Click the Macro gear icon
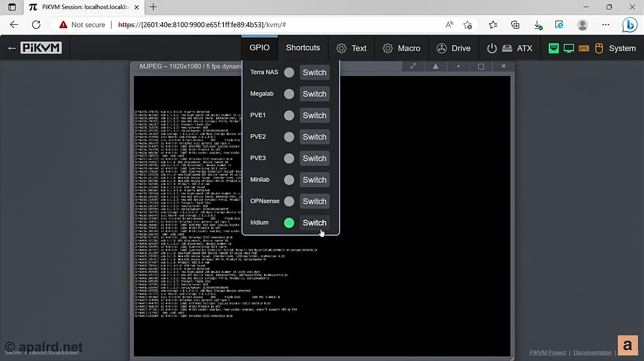 pyautogui.click(x=387, y=48)
